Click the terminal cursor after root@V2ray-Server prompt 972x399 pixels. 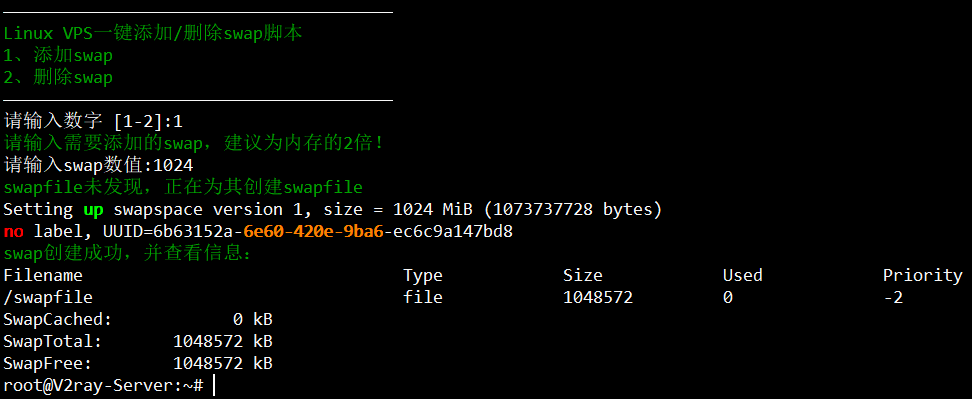point(213,385)
